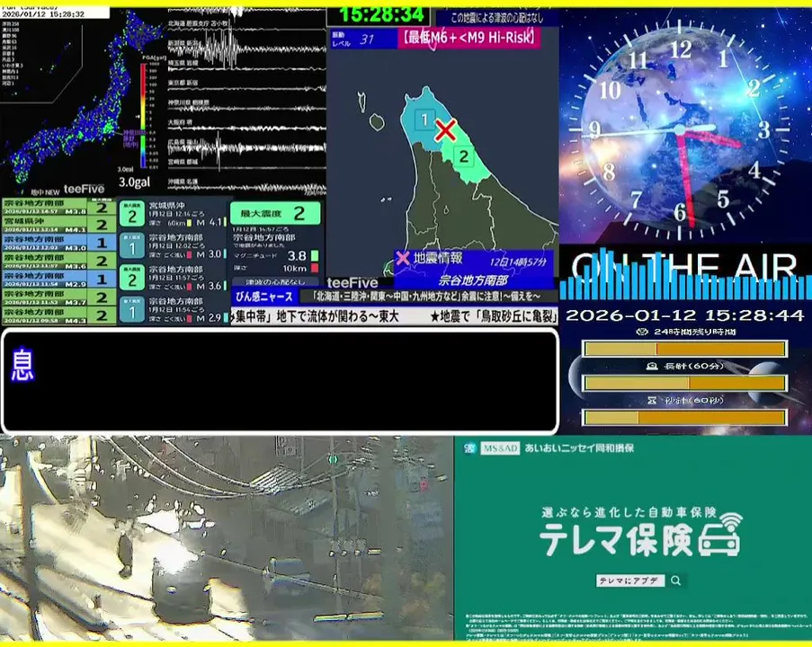Select the 宗谷地方南部 12:02 M3.0 list row
This screenshot has height=647, width=812.
[x=59, y=243]
